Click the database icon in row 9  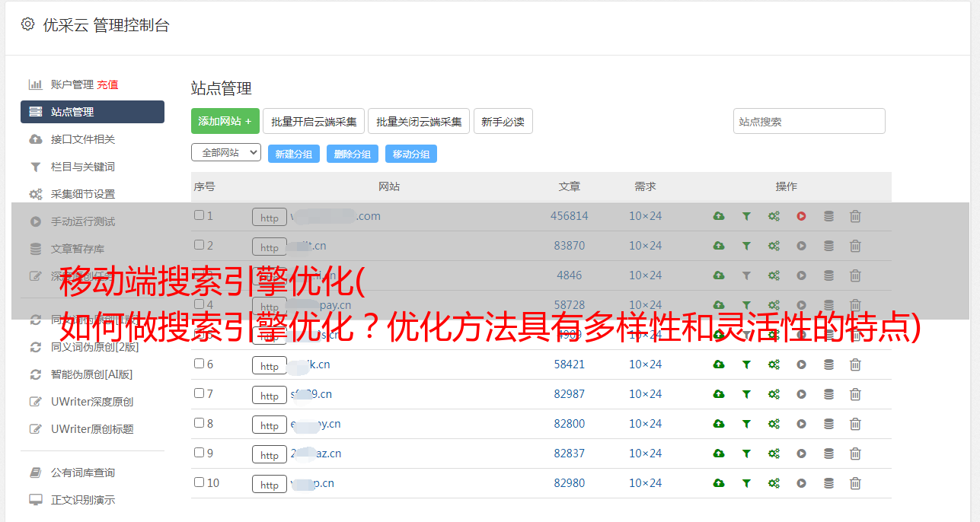click(828, 454)
